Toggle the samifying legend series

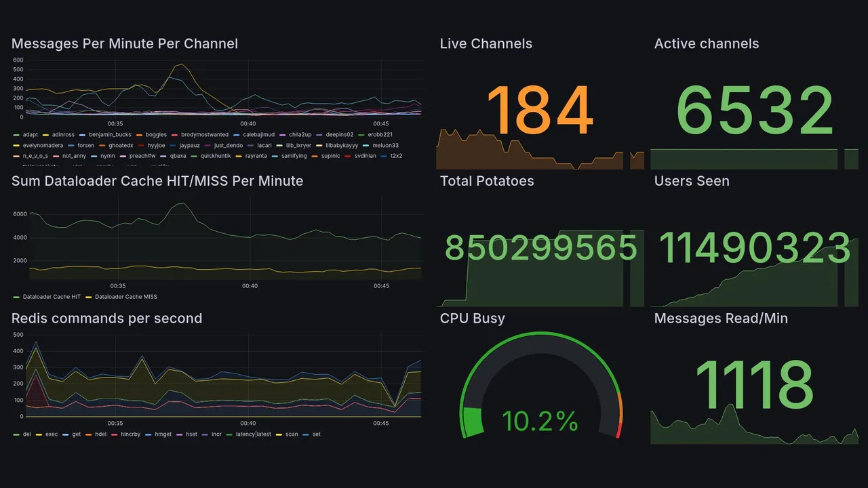[294, 156]
